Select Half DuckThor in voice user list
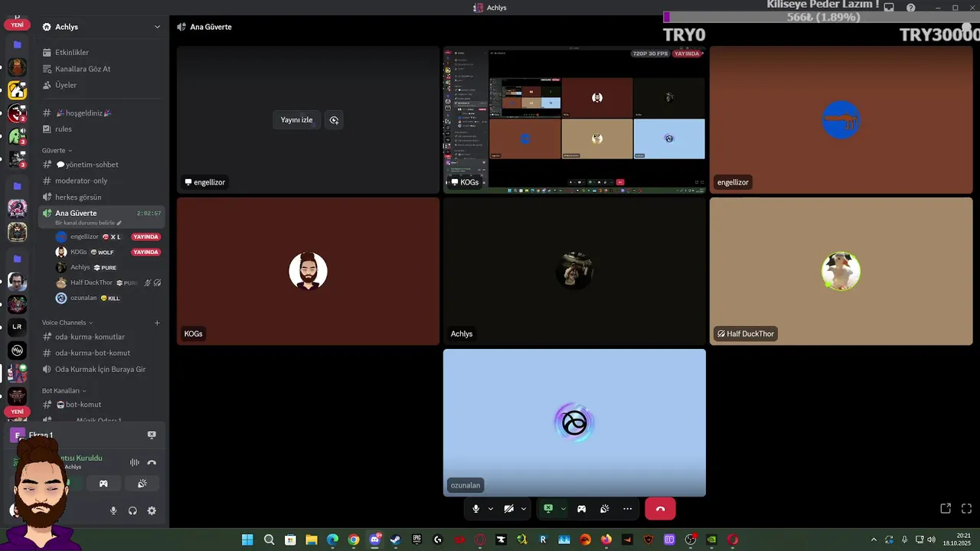980x551 pixels. 107,283
